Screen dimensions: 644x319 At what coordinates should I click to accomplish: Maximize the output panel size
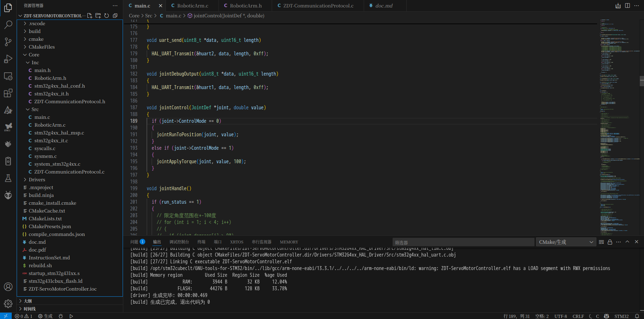(627, 242)
